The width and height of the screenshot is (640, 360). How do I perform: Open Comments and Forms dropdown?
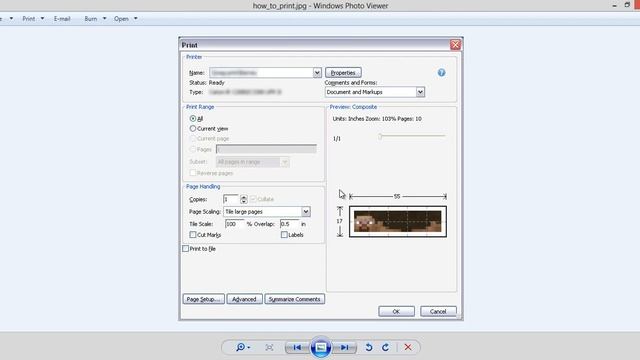click(420, 92)
